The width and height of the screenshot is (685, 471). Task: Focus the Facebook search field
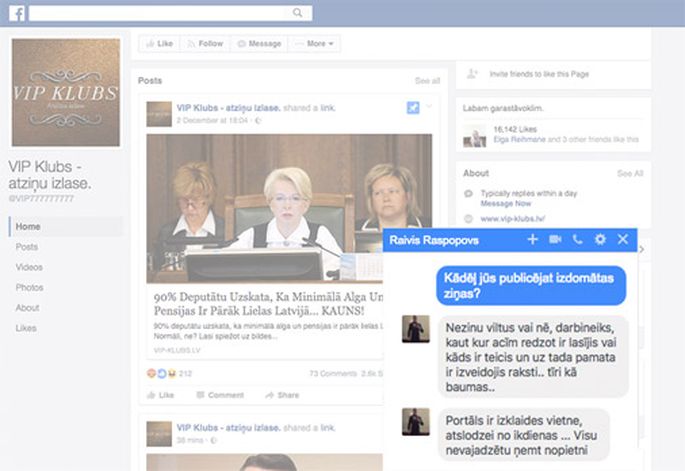[170, 13]
